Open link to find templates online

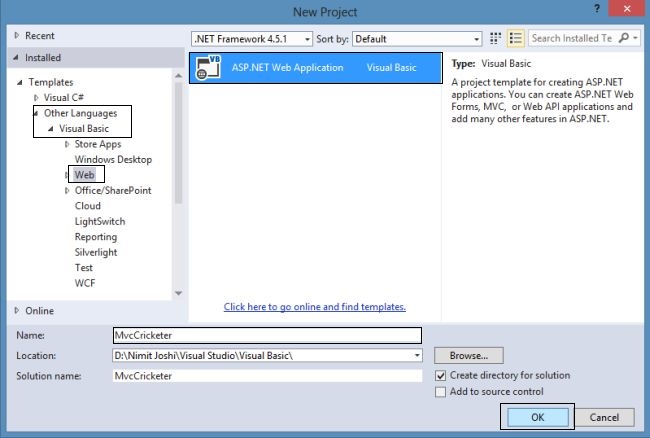pyautogui.click(x=315, y=307)
